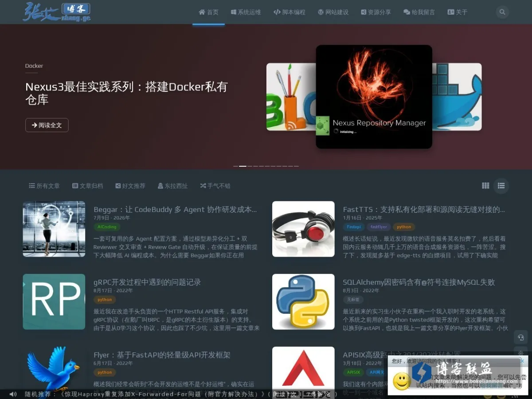Screen dimensions: 532x399
Task: Open the search icon in the header
Action: click(502, 12)
